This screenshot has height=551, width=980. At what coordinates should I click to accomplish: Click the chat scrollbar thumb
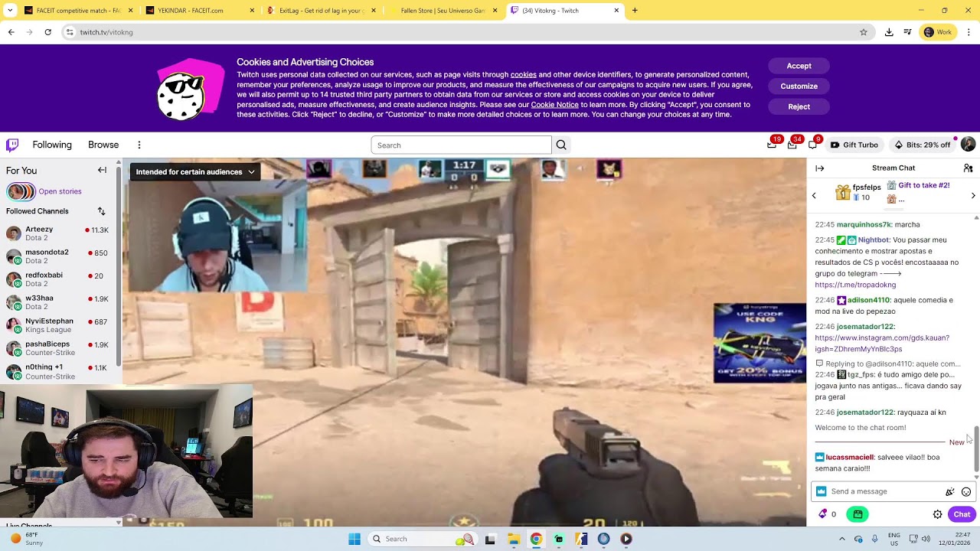click(x=976, y=450)
